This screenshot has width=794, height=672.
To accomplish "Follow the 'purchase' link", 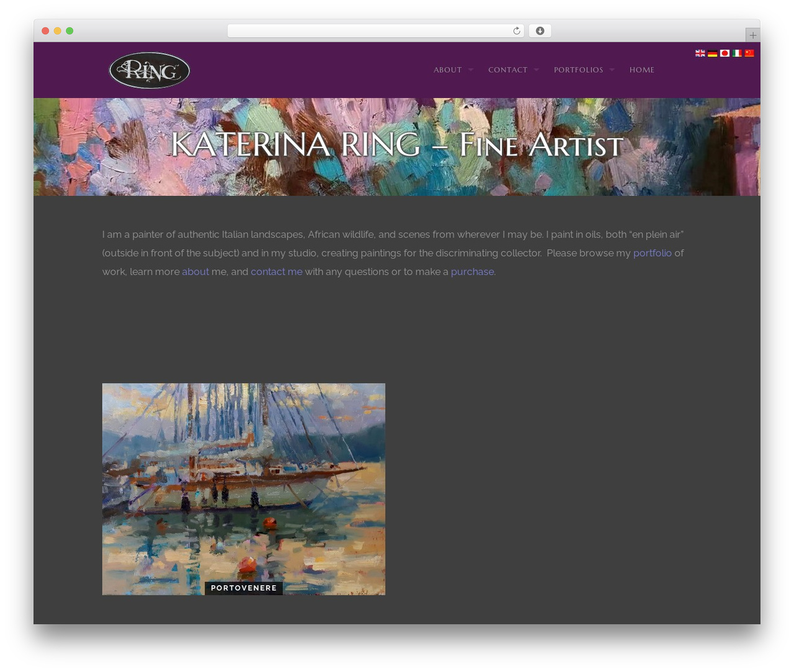I will tap(473, 272).
